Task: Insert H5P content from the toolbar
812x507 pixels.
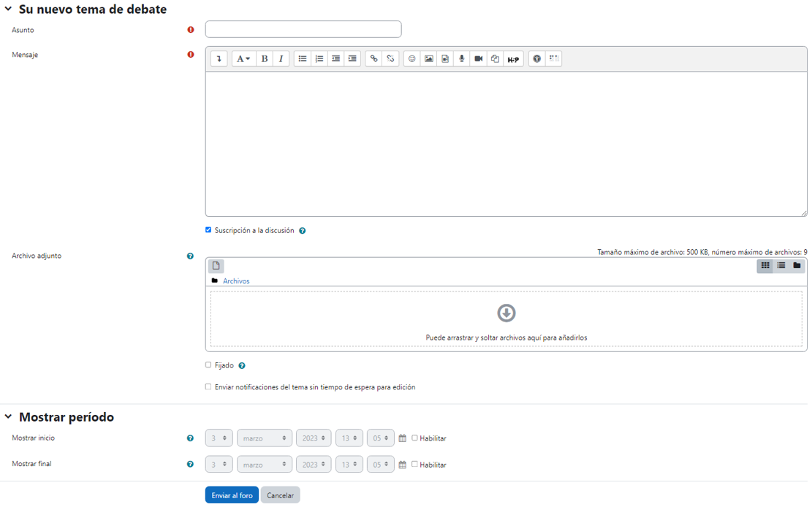Action: pos(513,59)
